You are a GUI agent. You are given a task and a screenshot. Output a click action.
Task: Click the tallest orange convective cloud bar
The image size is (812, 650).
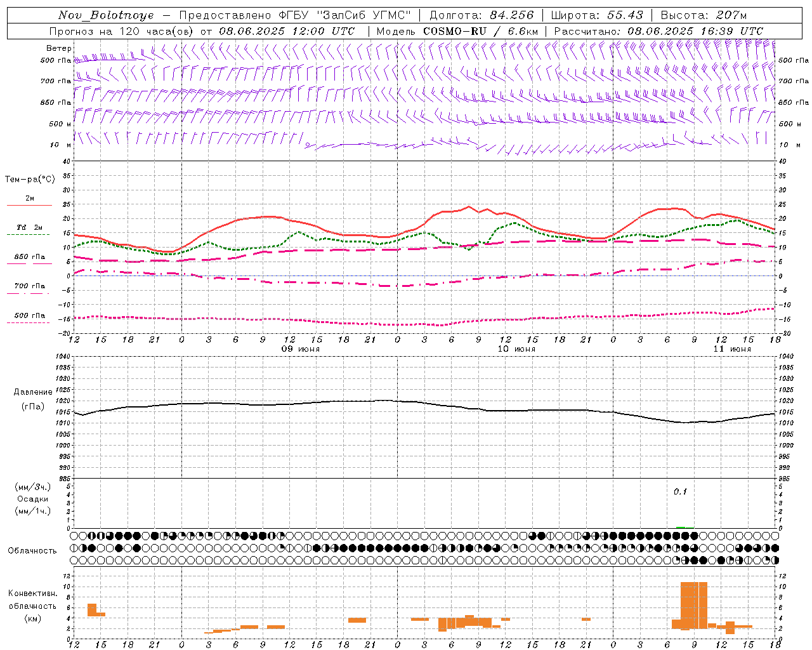694,605
